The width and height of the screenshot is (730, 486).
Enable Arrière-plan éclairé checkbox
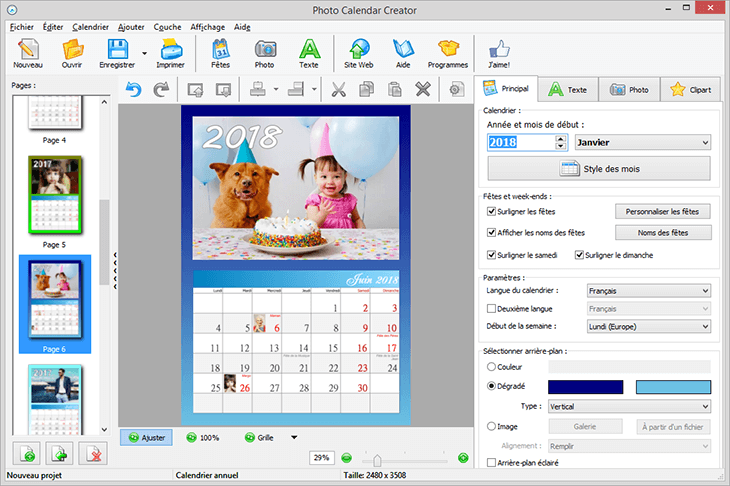[x=491, y=462]
